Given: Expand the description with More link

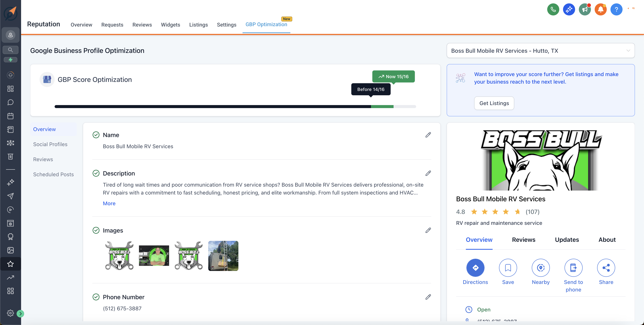Looking at the screenshot, I should (109, 204).
